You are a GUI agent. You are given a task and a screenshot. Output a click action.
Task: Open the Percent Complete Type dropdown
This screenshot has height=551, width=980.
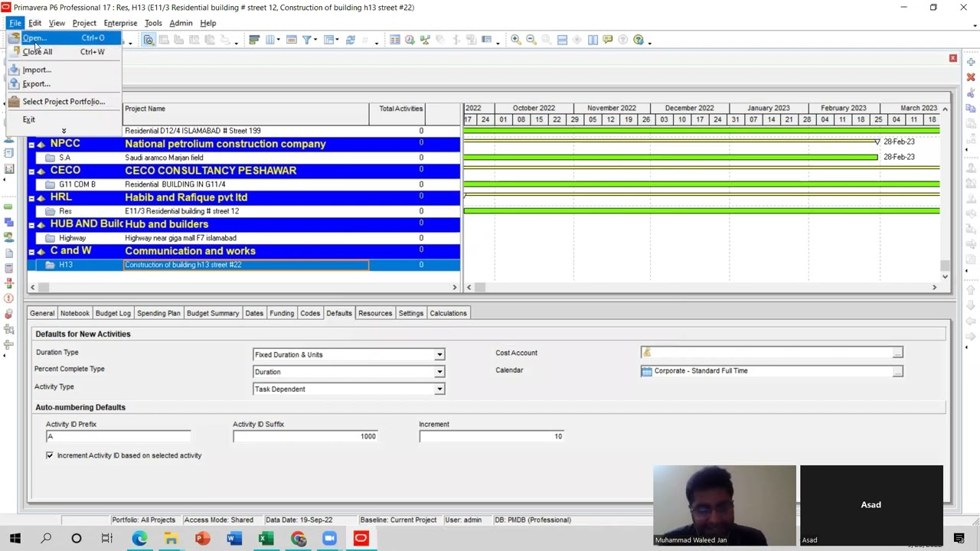(439, 372)
